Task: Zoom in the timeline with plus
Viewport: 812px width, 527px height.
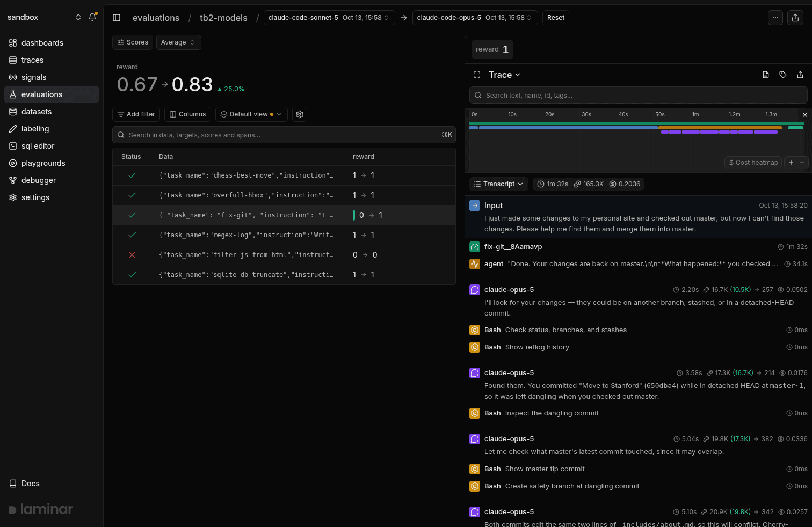Action: (x=791, y=163)
